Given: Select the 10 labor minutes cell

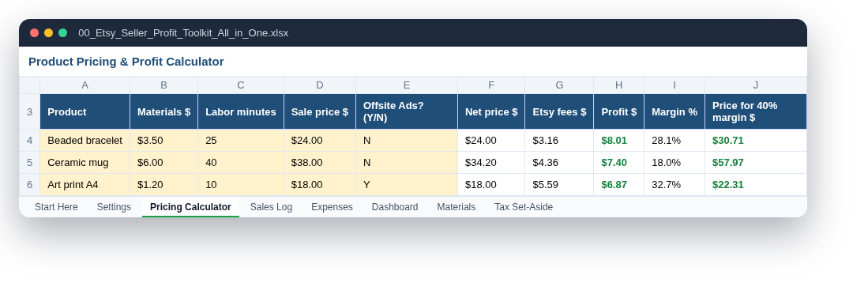Looking at the screenshot, I should tap(241, 185).
